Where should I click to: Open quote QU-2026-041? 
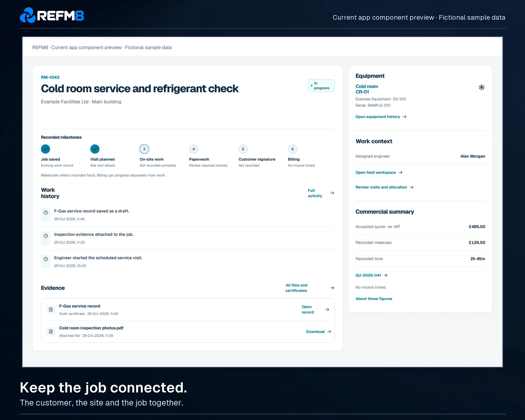click(x=371, y=275)
